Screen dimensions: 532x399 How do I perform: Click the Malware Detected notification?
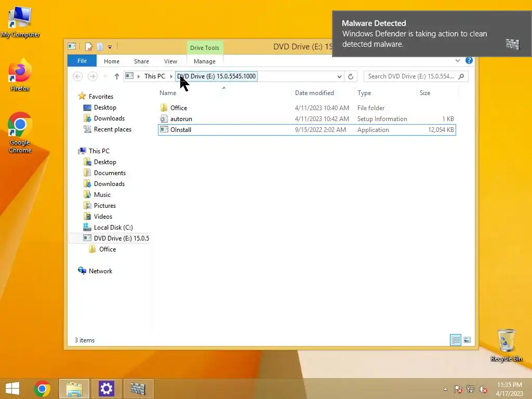[432, 34]
